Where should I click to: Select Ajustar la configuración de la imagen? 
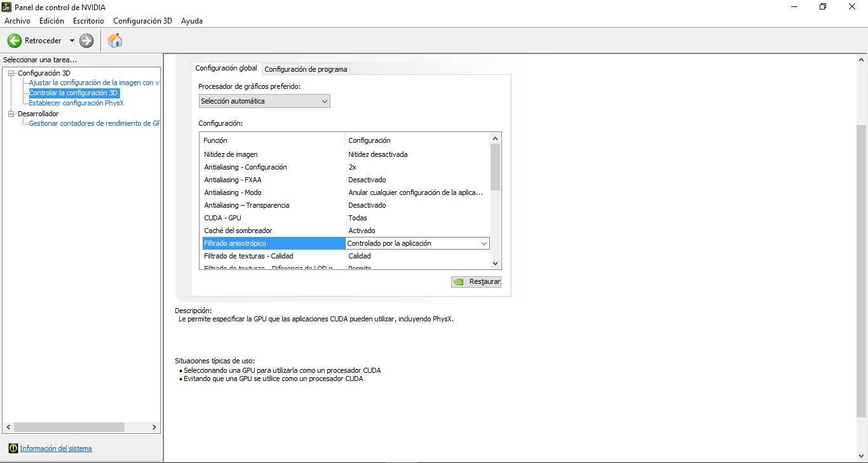point(94,83)
